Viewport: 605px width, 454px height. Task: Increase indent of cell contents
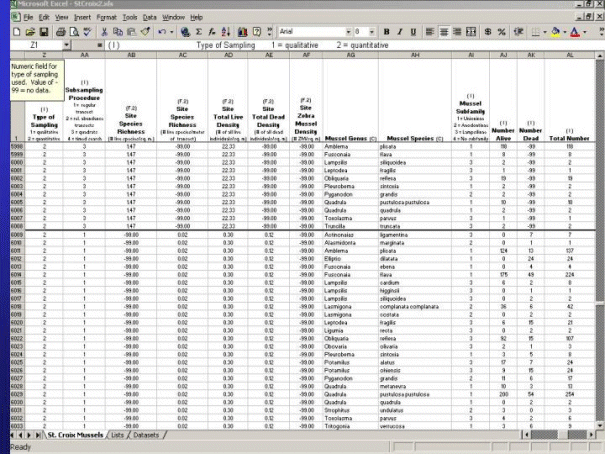[519, 32]
